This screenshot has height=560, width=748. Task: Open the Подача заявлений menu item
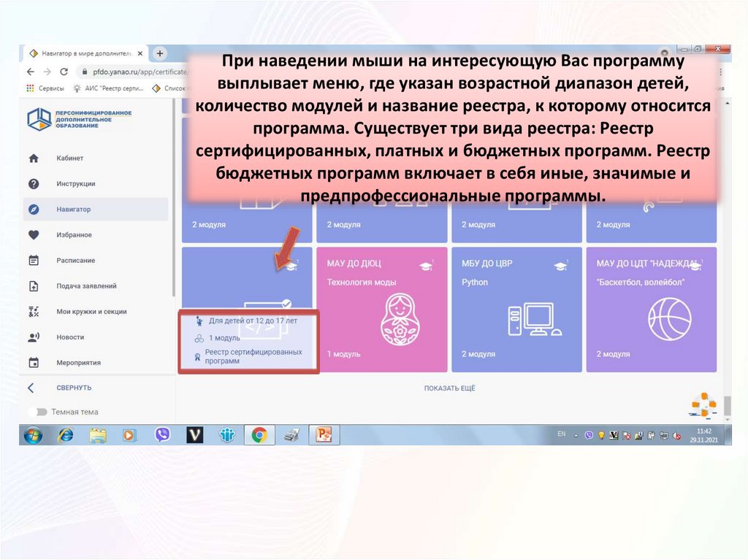tap(96, 286)
